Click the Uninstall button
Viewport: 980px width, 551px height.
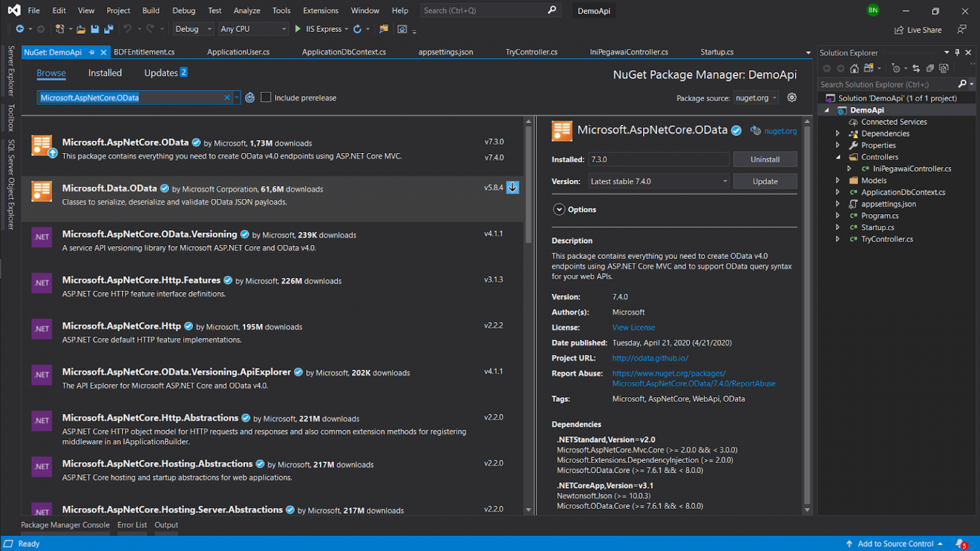click(765, 159)
